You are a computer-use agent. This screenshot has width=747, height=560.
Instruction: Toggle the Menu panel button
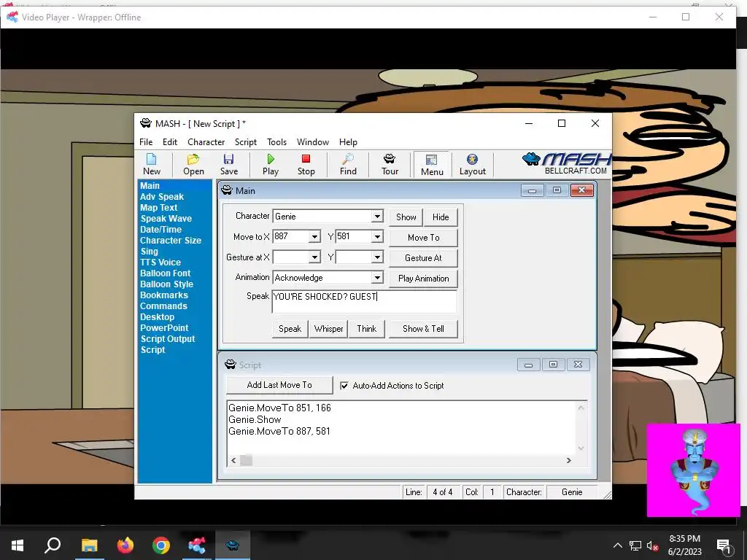(432, 165)
